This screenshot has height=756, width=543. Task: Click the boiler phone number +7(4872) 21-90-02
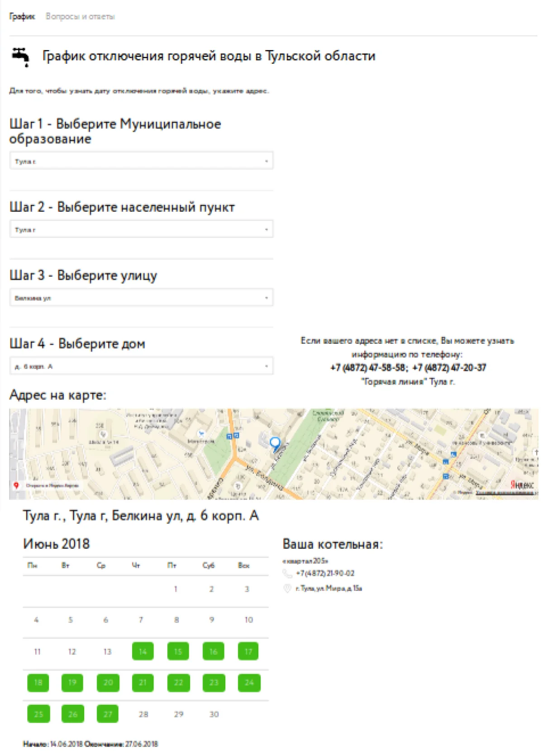[x=325, y=574]
